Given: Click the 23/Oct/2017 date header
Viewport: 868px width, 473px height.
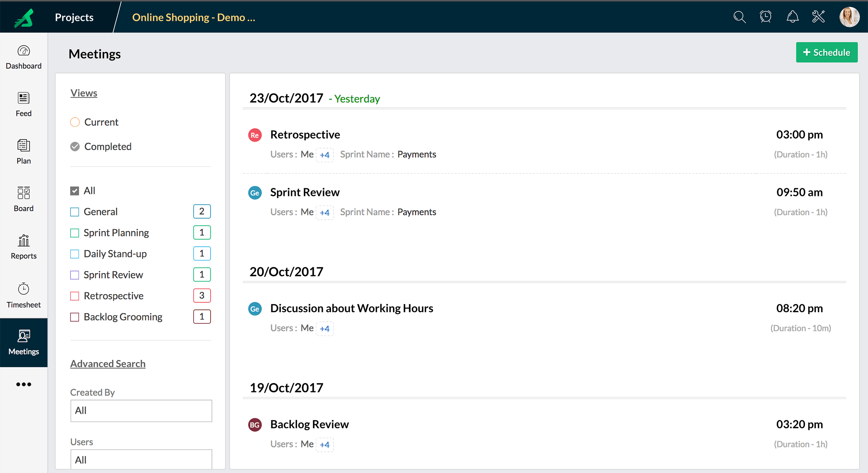Looking at the screenshot, I should 286,98.
